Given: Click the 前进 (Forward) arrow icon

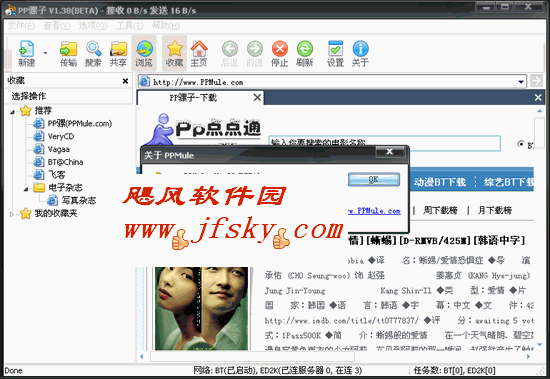Looking at the screenshot, I should (x=255, y=53).
